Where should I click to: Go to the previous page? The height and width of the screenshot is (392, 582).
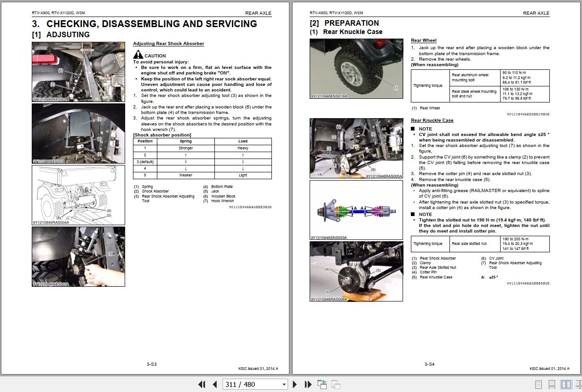point(214,384)
